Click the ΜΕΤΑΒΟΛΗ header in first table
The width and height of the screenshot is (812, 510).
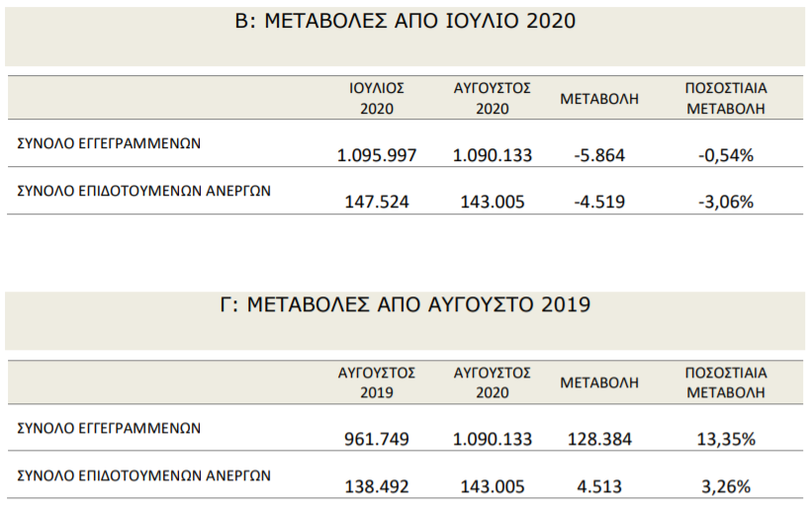(599, 99)
